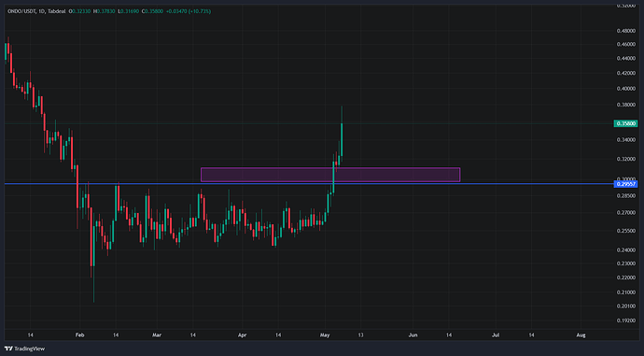This screenshot has width=644, height=356.
Task: Click the TradingView logo
Action: [x=24, y=349]
